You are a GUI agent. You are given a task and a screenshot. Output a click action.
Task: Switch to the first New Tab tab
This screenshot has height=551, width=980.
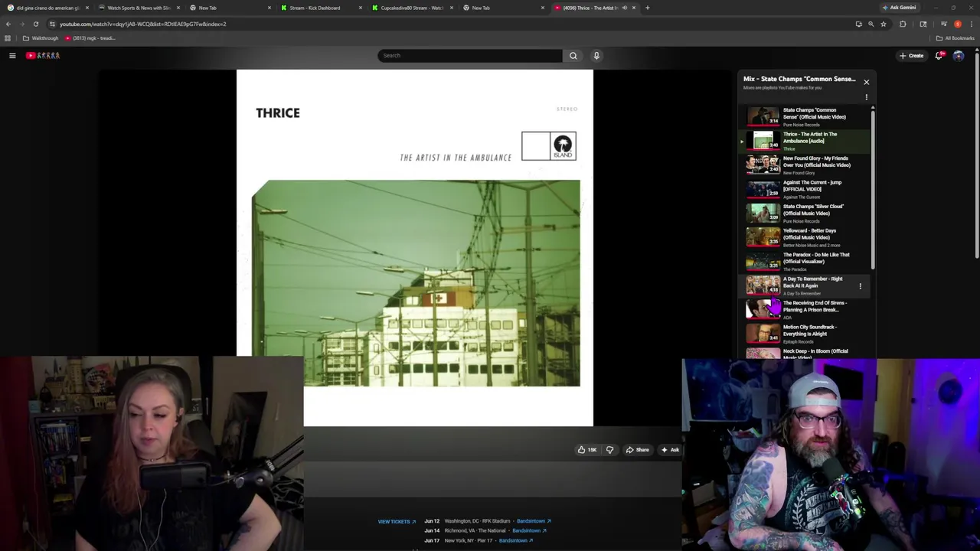click(x=230, y=8)
